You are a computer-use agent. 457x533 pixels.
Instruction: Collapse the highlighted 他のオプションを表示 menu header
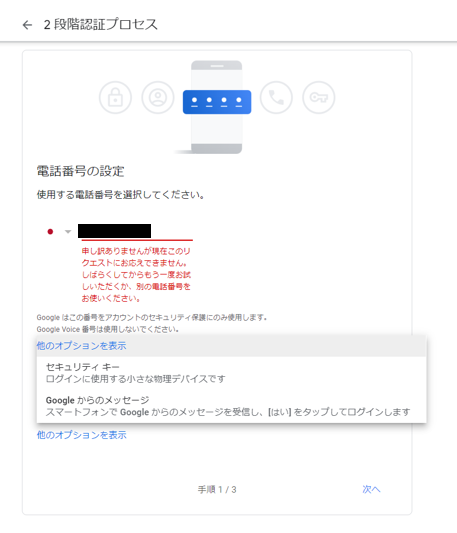click(231, 346)
